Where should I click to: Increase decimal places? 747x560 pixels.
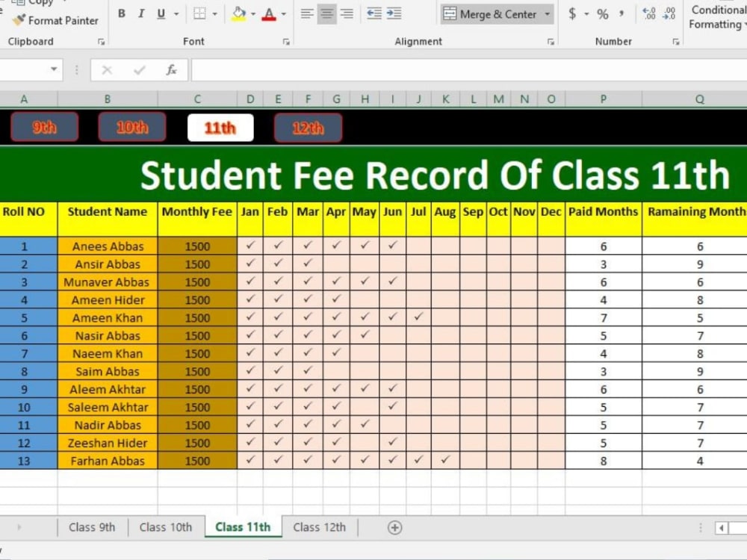649,13
